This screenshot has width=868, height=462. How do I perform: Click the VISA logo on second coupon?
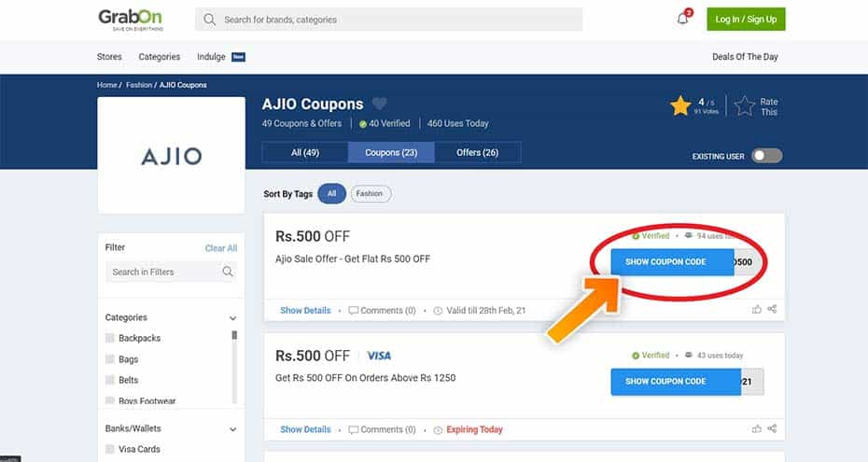(379, 356)
